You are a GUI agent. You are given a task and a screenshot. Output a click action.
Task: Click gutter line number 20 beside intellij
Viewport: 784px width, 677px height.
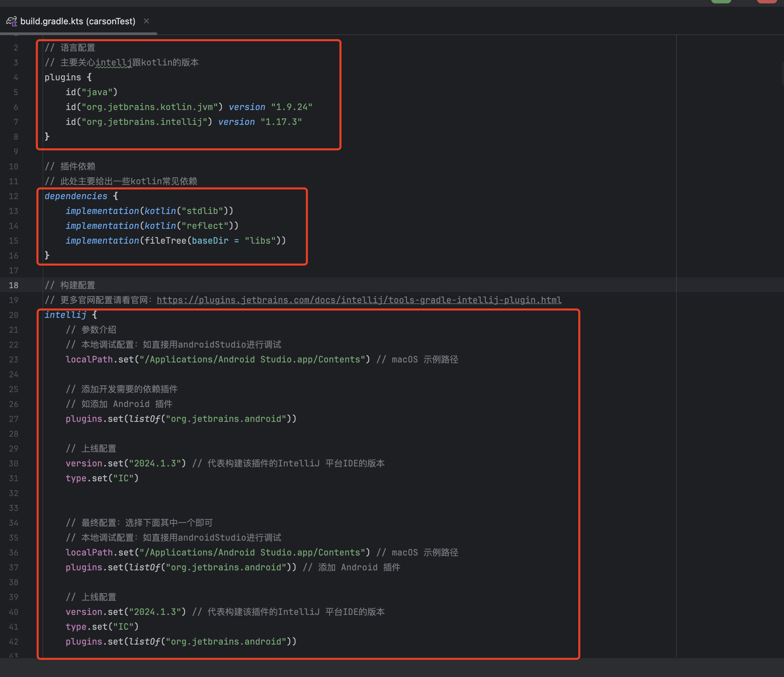point(13,315)
